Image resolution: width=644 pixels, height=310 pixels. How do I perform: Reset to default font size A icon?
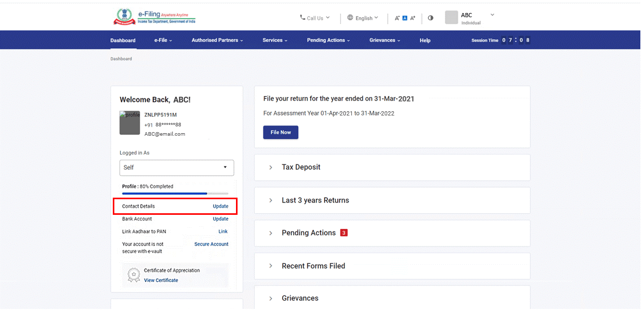point(405,18)
